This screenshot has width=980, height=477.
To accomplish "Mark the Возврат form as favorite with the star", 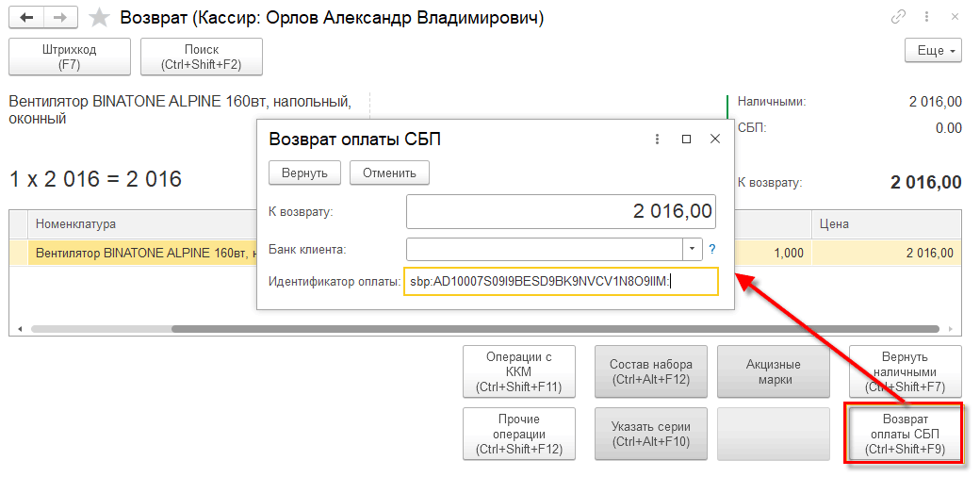I will pyautogui.click(x=97, y=18).
